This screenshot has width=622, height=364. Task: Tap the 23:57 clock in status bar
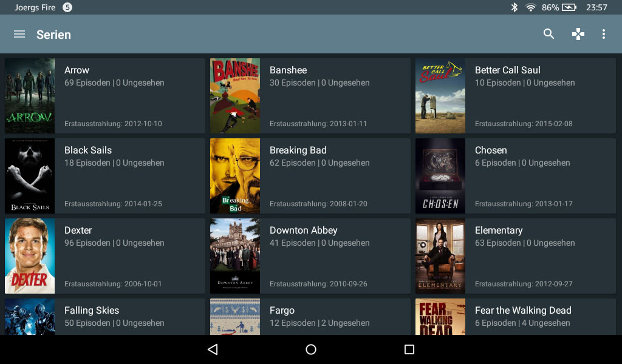pyautogui.click(x=596, y=7)
